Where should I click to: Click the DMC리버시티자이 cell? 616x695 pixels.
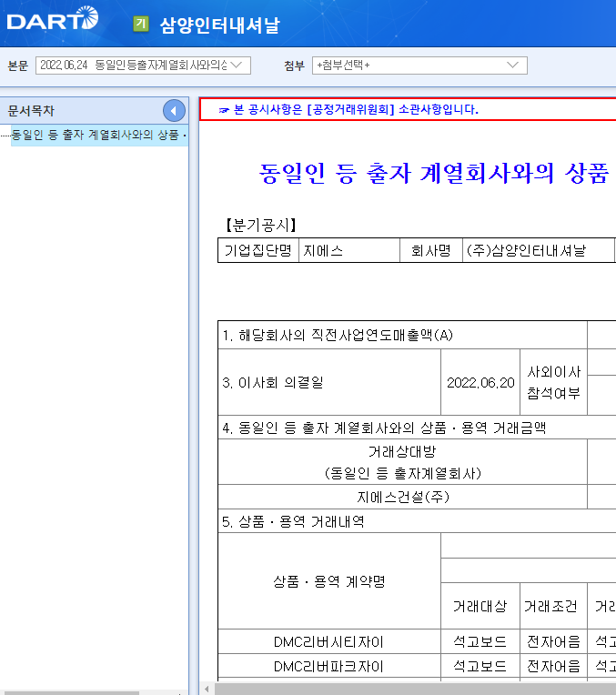329,641
